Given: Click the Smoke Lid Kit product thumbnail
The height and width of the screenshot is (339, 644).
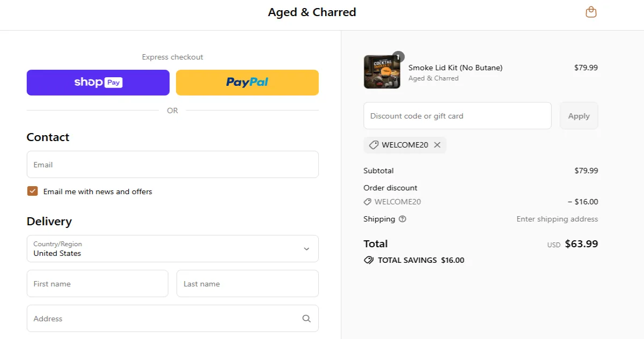Looking at the screenshot, I should pos(382,71).
